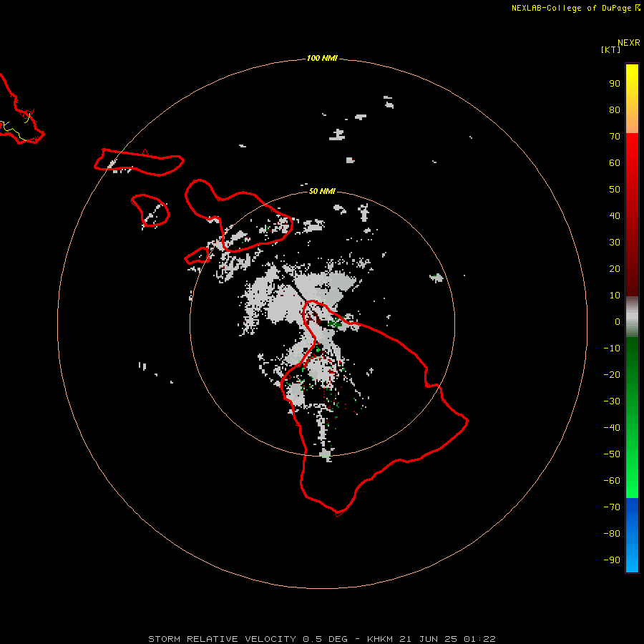Image resolution: width=644 pixels, height=644 pixels.
Task: Click the positive 10 knots scale label
Action: [x=615, y=296]
